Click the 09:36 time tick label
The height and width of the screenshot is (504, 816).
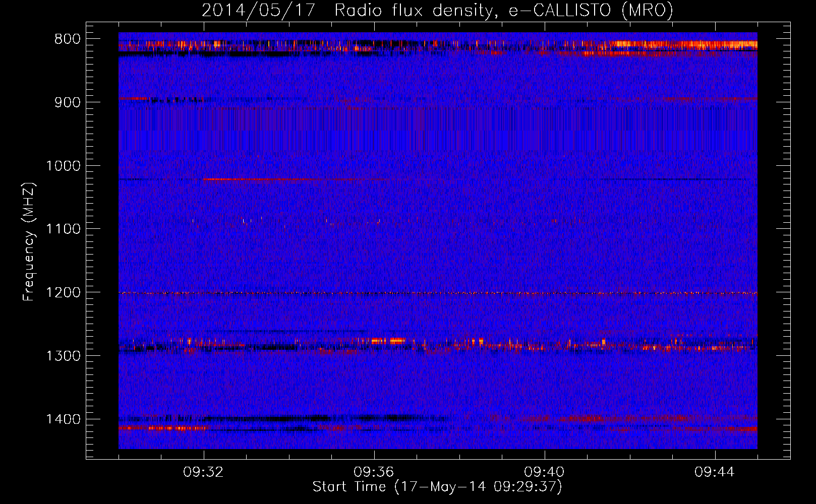374,472
